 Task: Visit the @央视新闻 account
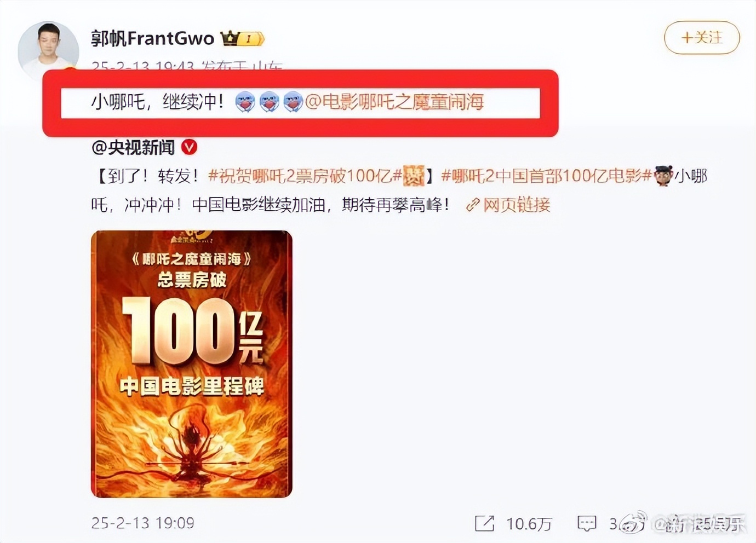133,147
